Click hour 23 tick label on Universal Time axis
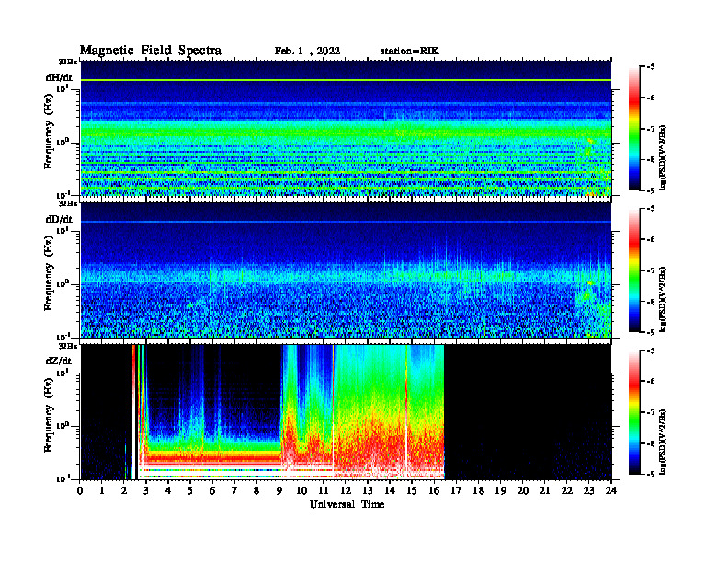 588,490
